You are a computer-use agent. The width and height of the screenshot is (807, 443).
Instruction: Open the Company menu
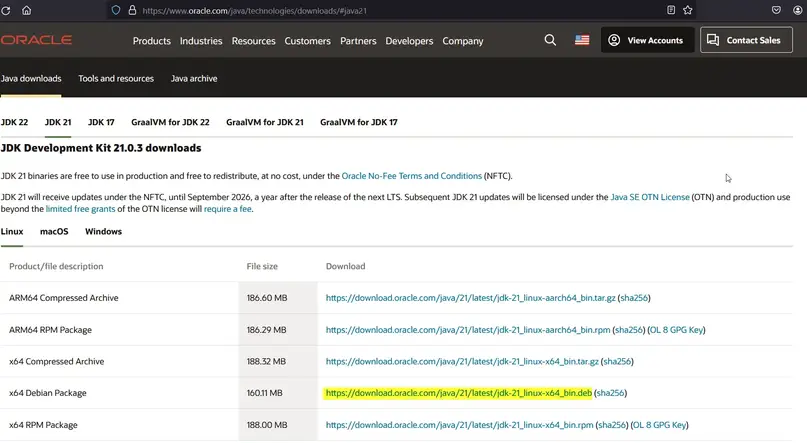[463, 41]
